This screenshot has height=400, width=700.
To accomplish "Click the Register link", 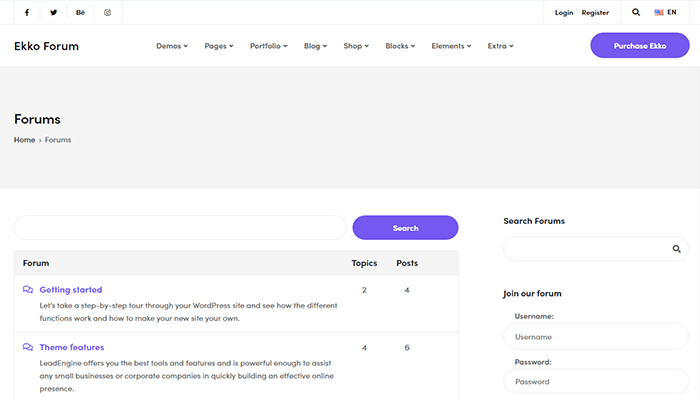I will [x=595, y=13].
